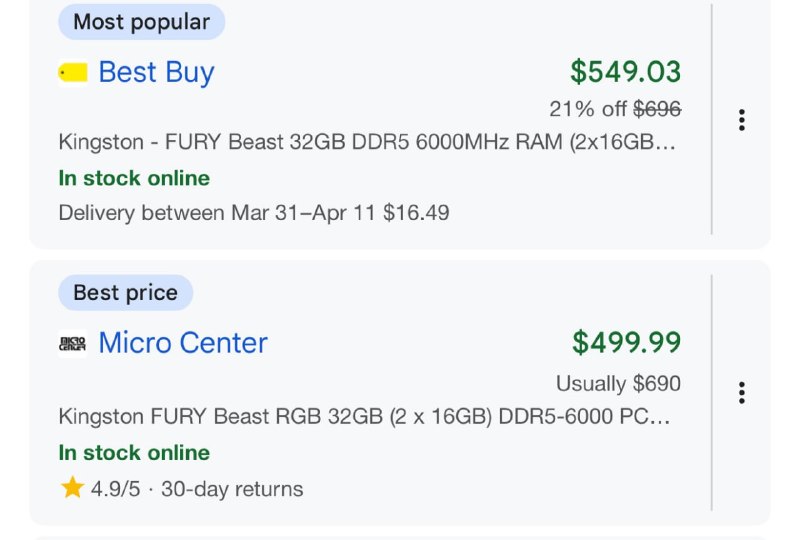This screenshot has width=800, height=540.
Task: Click the 21% off discount label
Action: click(x=587, y=109)
